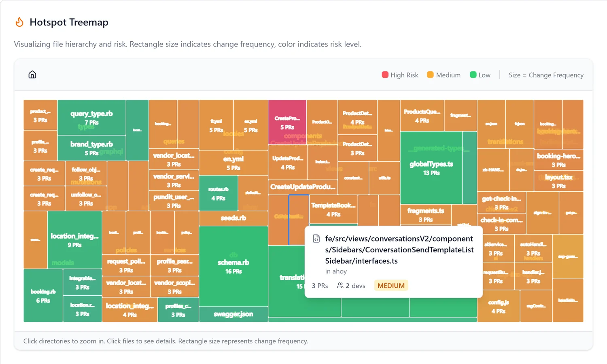Select the en.yml cell with 5 PRs

(x=233, y=162)
